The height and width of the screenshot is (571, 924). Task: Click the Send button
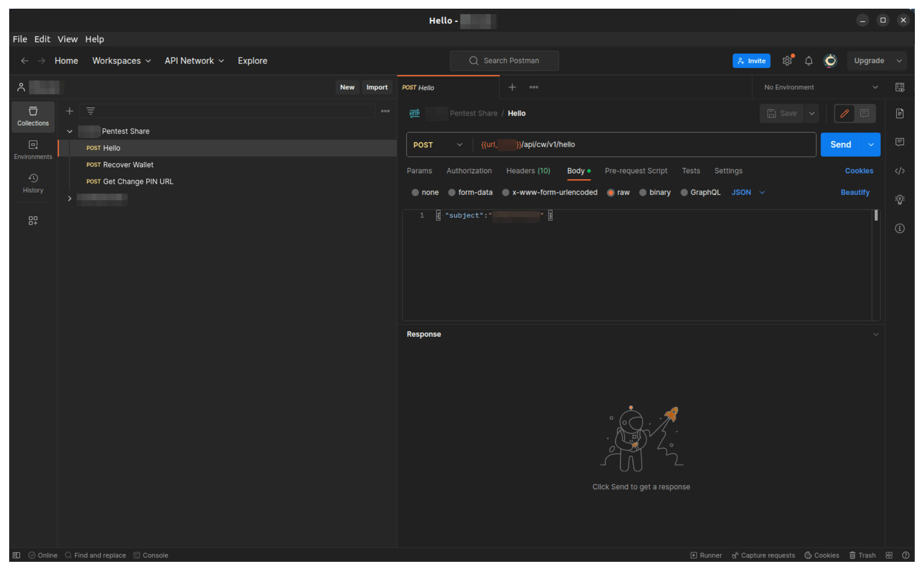point(841,145)
